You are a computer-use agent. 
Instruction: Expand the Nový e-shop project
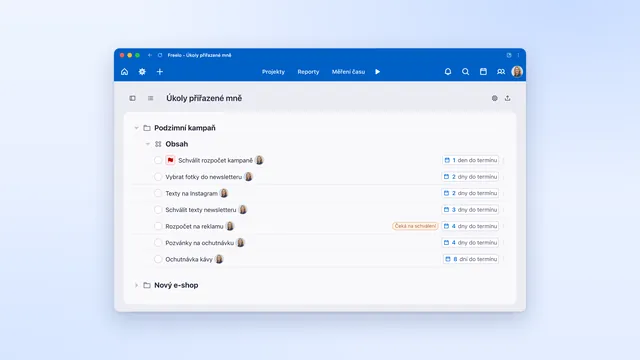point(136,285)
